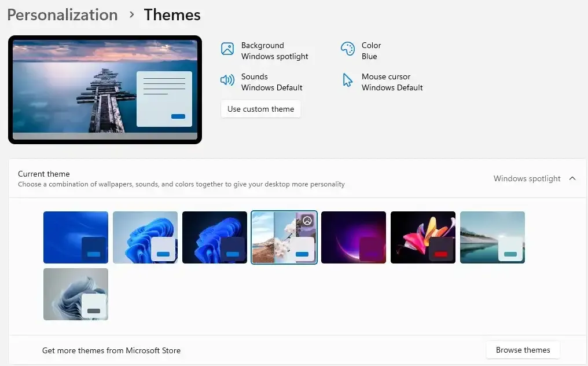Click the Mouse cursor arrow icon
Image resolution: width=588 pixels, height=366 pixels.
click(348, 80)
